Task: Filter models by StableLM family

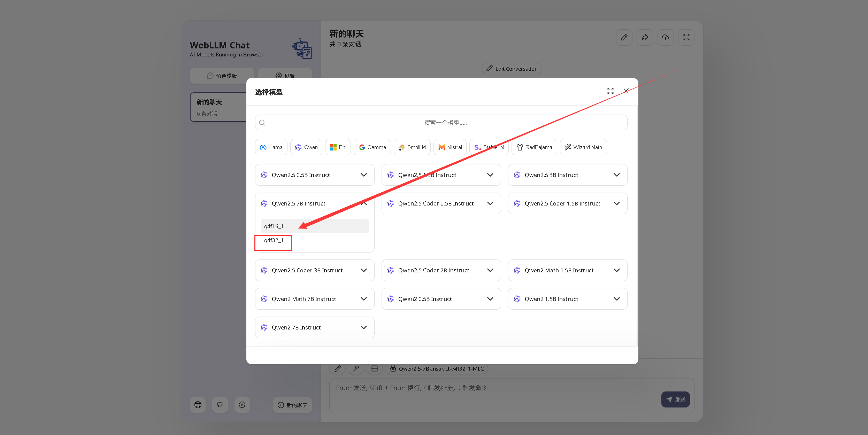Action: click(489, 147)
